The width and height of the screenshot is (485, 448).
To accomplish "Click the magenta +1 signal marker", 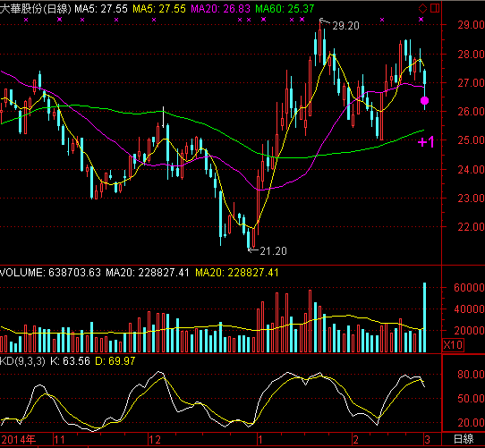I will pos(426,142).
